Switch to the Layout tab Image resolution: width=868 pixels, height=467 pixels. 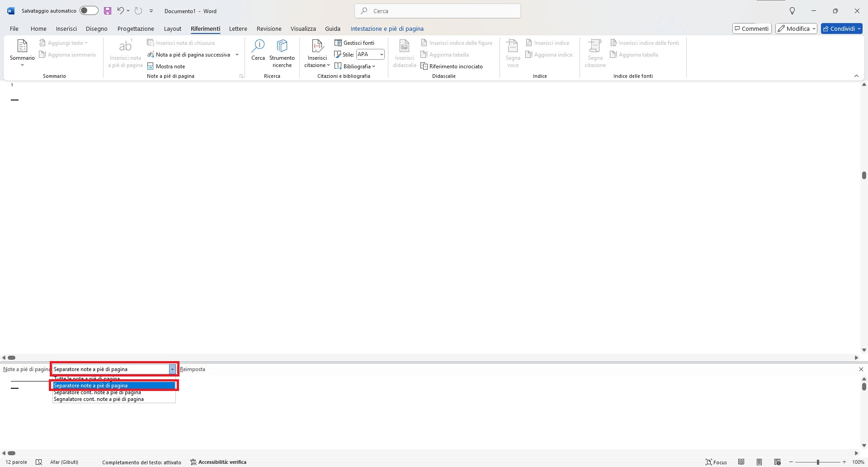click(172, 29)
